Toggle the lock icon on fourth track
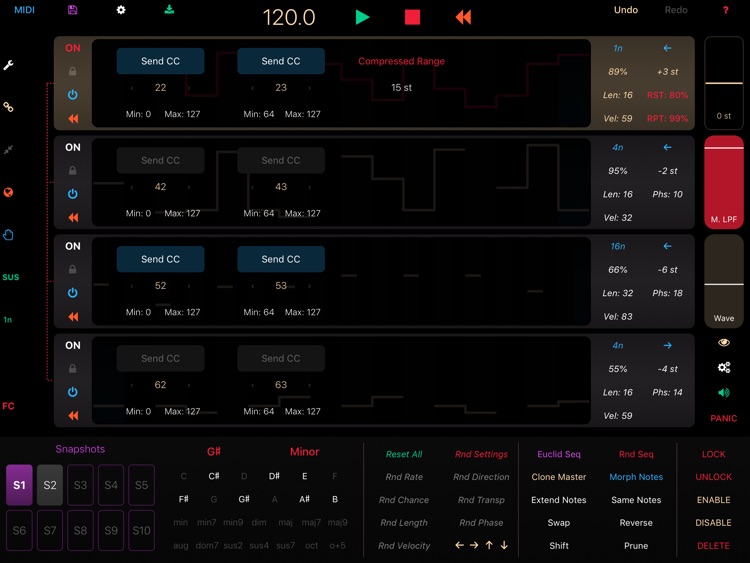Screen dimensions: 750x563 [x=72, y=368]
